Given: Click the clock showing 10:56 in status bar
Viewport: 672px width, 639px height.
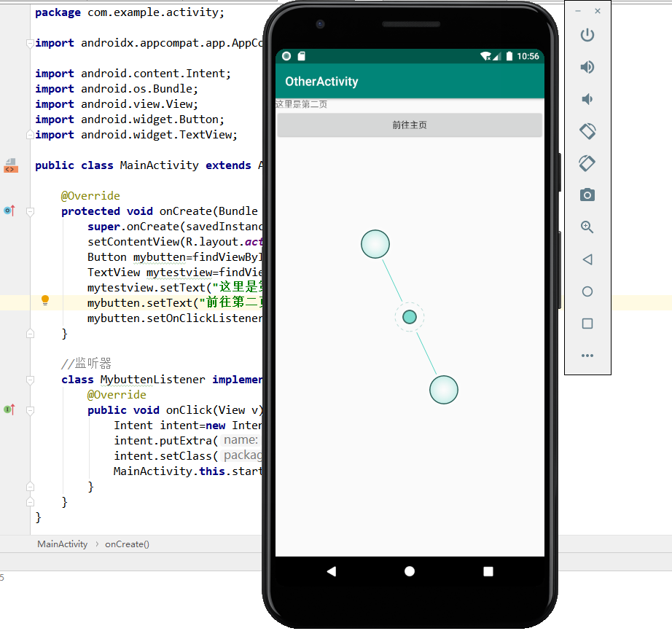Looking at the screenshot, I should (x=528, y=56).
